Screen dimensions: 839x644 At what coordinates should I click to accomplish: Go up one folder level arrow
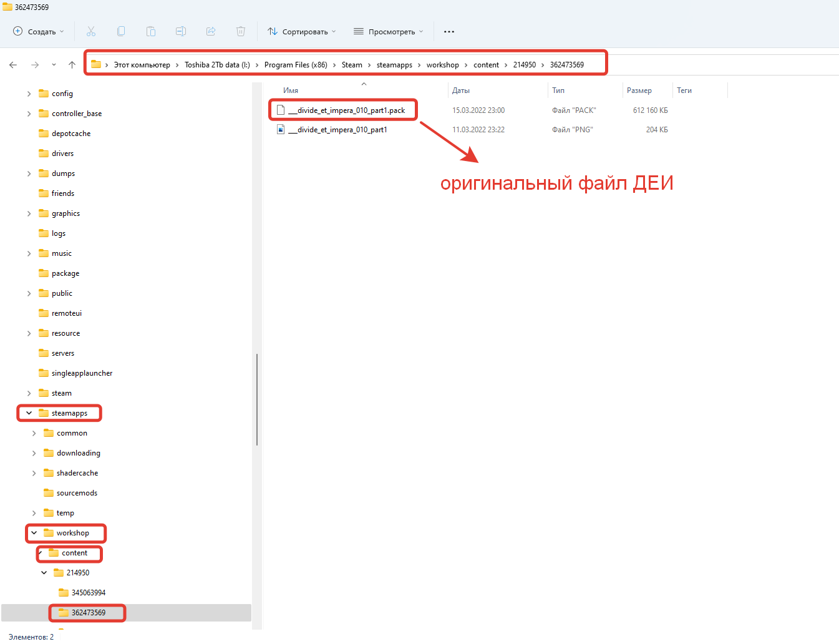pos(72,65)
